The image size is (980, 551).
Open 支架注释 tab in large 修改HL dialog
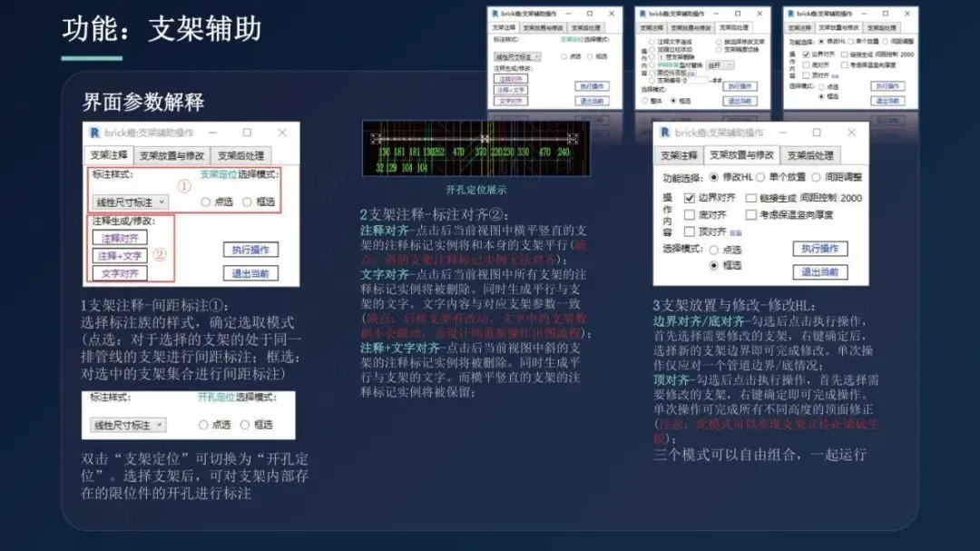(679, 156)
